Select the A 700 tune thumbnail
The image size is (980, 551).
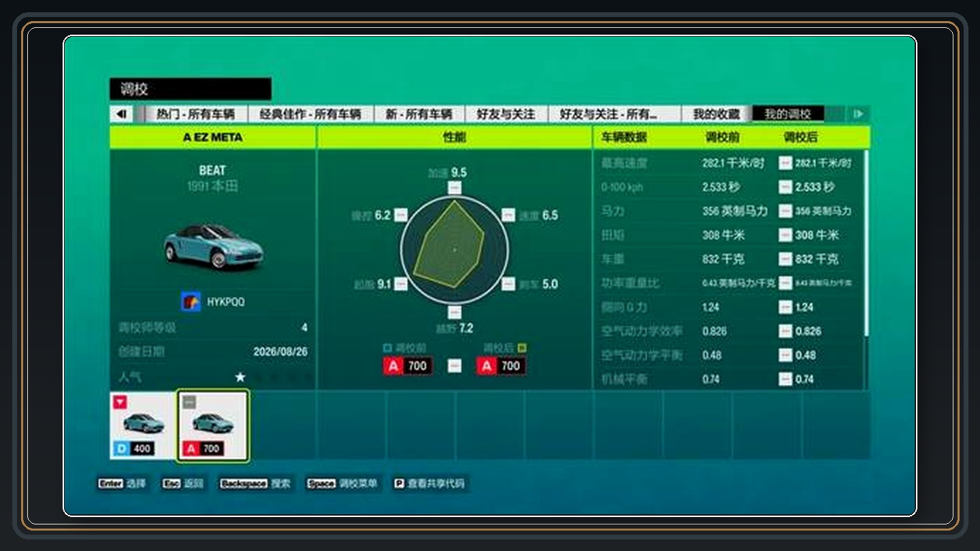pyautogui.click(x=212, y=426)
